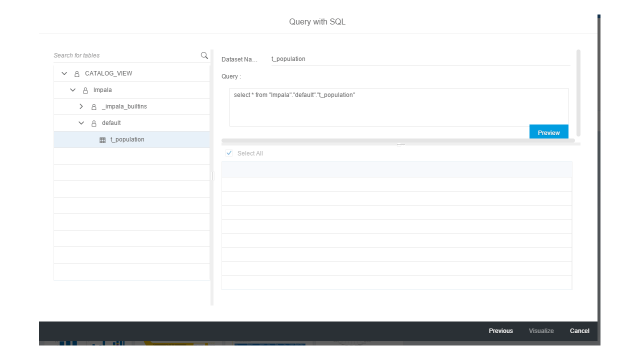Click the lock icon beside _impala_builtins

click(94, 107)
